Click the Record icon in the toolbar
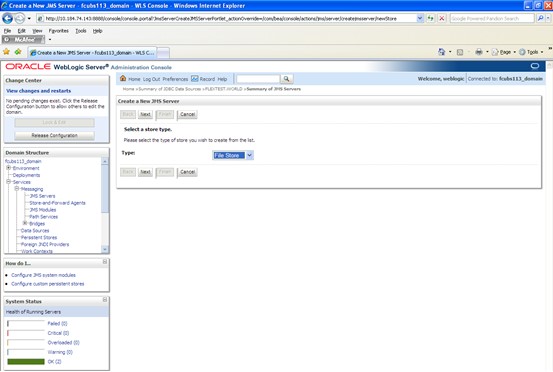This screenshot has width=553, height=372. [194, 79]
